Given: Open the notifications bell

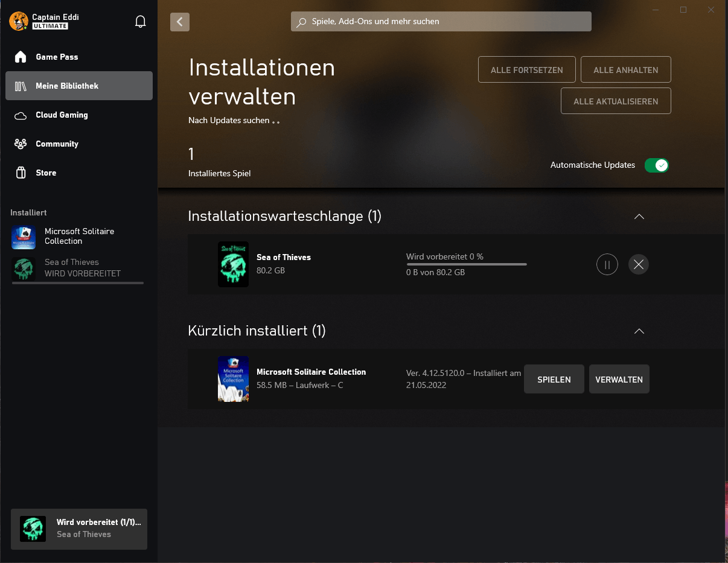Looking at the screenshot, I should pos(141,22).
